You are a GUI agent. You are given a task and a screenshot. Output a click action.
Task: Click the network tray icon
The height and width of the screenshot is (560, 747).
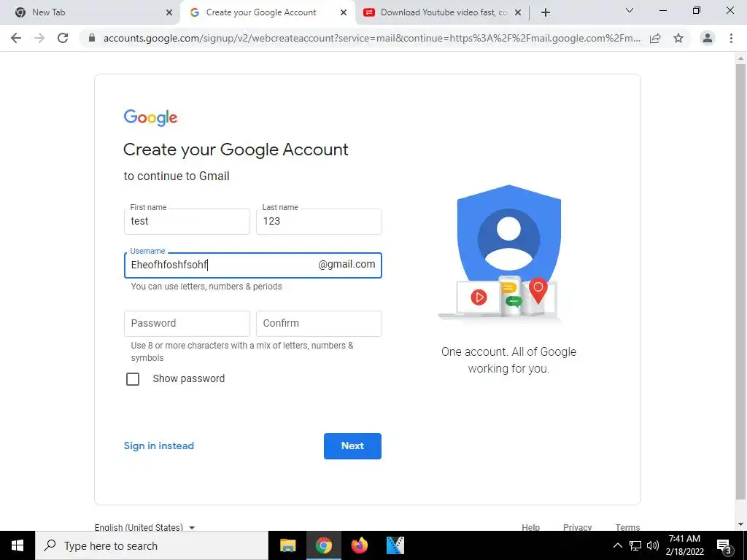(x=635, y=545)
